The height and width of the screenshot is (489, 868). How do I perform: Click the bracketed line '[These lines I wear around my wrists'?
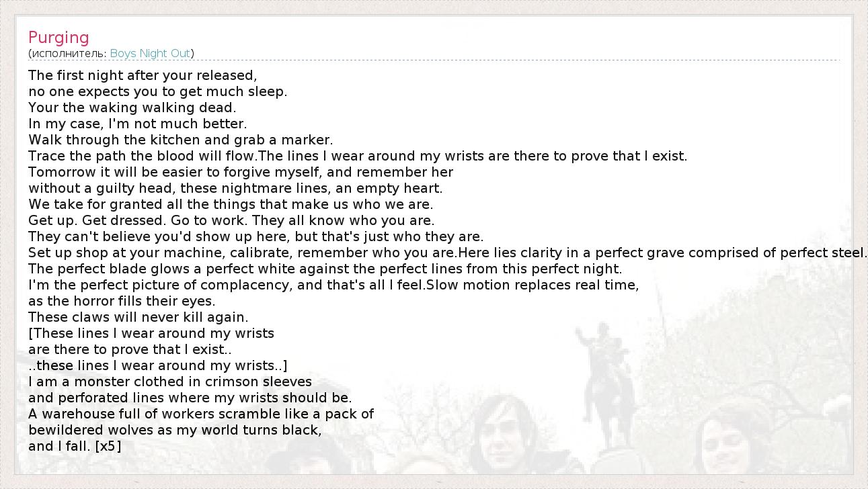coord(151,333)
